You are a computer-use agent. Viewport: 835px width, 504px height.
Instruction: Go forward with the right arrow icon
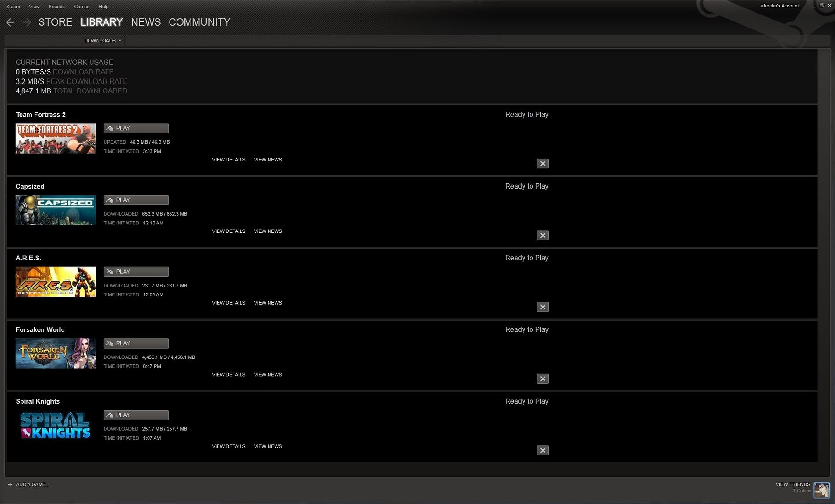[27, 22]
